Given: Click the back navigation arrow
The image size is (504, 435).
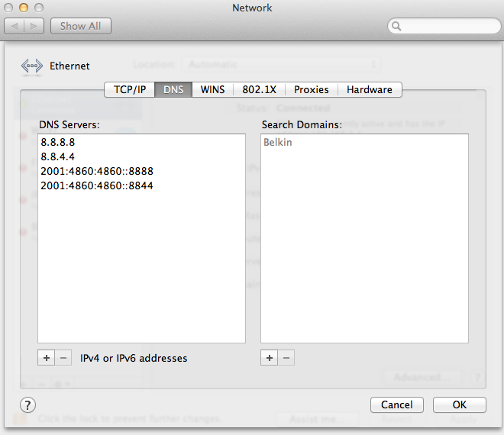Looking at the screenshot, I should [15, 26].
